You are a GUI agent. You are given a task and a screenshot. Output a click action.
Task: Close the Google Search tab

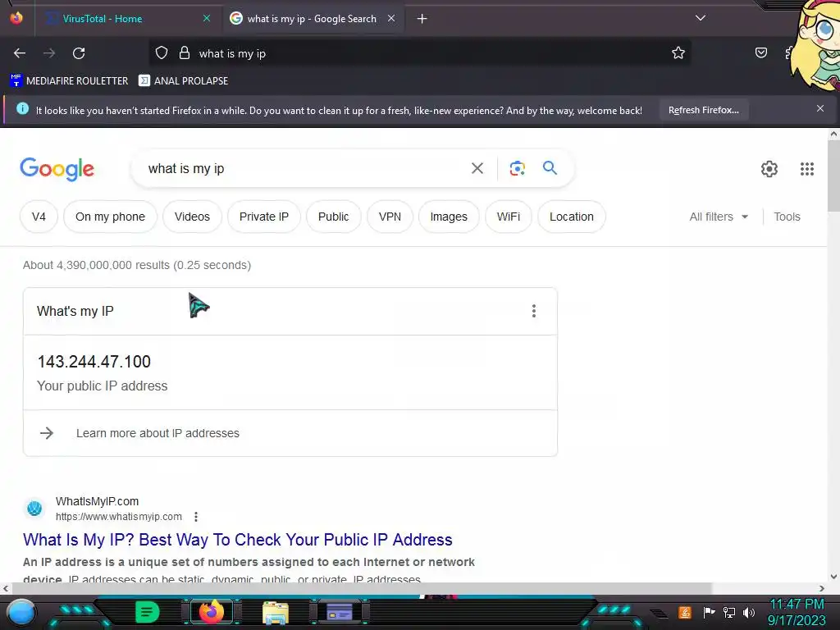391,18
